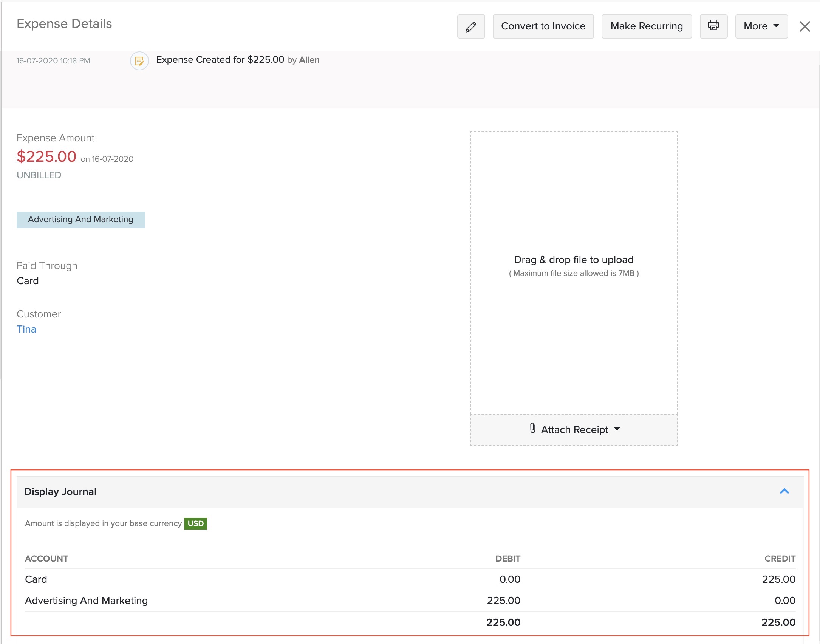Click the paperclip icon beside Attach Receipt
The width and height of the screenshot is (820, 644).
click(x=532, y=428)
